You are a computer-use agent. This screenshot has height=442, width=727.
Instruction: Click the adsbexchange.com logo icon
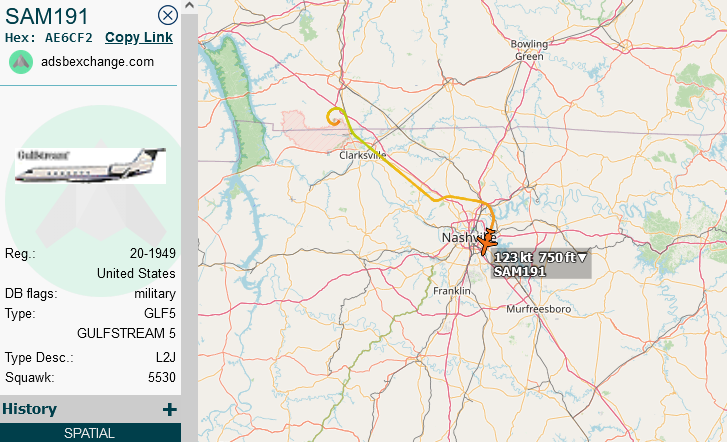point(21,62)
